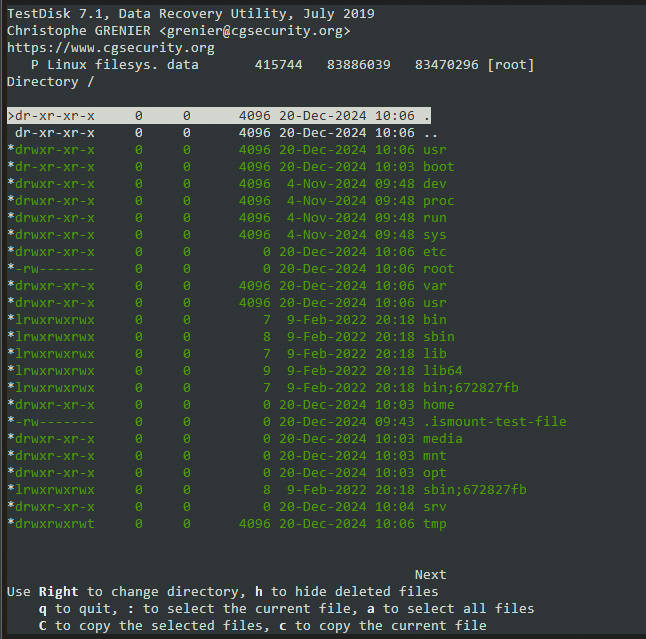Select the home directory row
This screenshot has height=639, width=646.
[231, 405]
